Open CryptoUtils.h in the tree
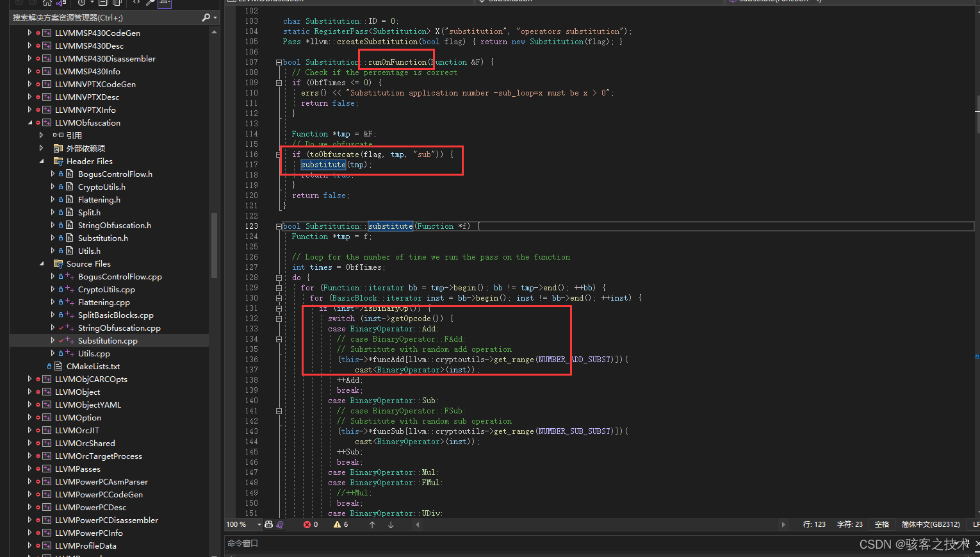The image size is (980, 557). (102, 187)
